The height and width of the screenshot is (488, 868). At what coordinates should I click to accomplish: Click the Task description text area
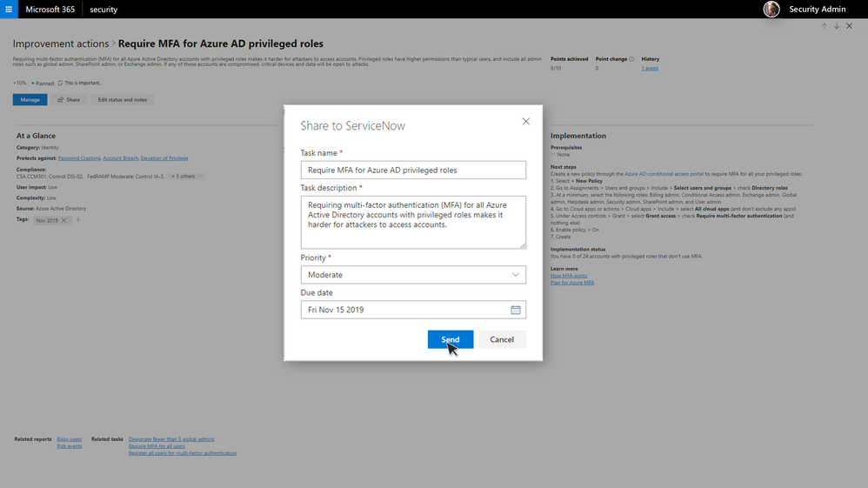click(x=413, y=222)
